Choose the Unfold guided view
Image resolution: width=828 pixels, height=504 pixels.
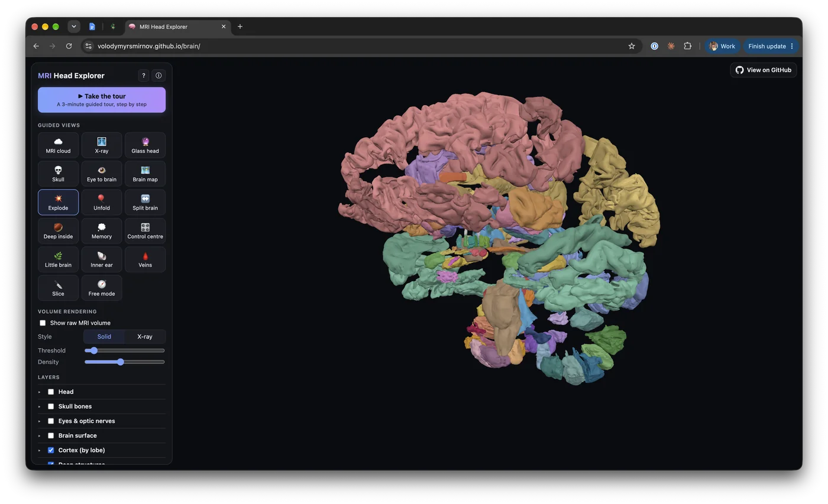coord(102,202)
